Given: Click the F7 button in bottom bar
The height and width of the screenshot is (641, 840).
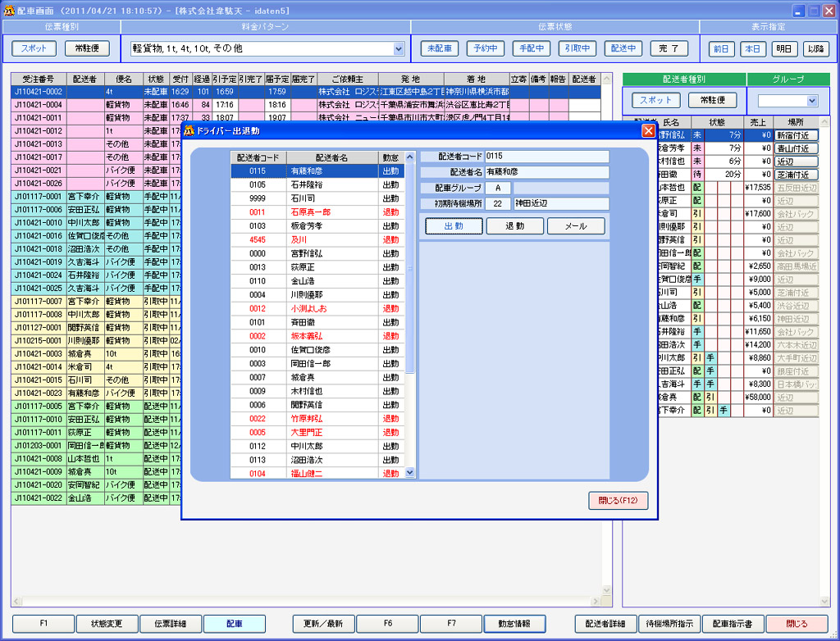Looking at the screenshot, I should pyautogui.click(x=451, y=624).
